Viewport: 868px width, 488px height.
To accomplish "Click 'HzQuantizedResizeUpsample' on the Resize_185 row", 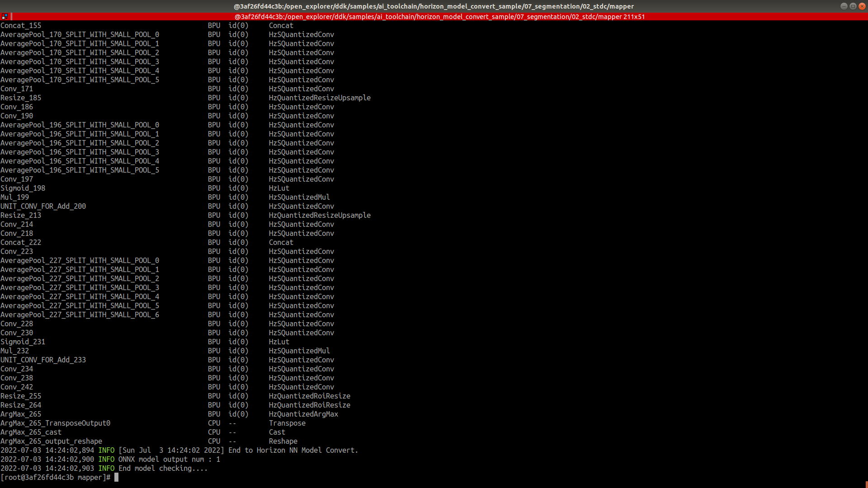I will 320,98.
